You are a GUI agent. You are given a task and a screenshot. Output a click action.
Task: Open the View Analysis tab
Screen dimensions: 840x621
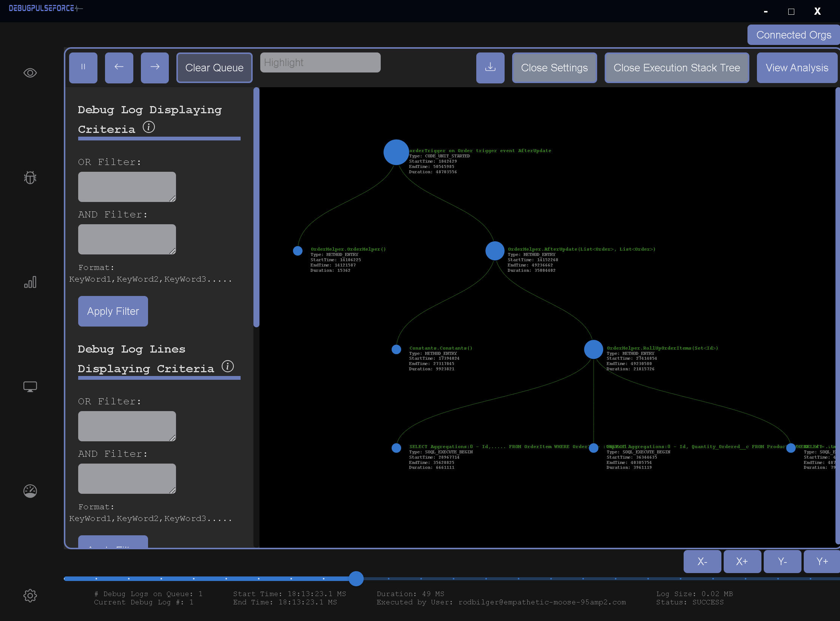point(797,68)
